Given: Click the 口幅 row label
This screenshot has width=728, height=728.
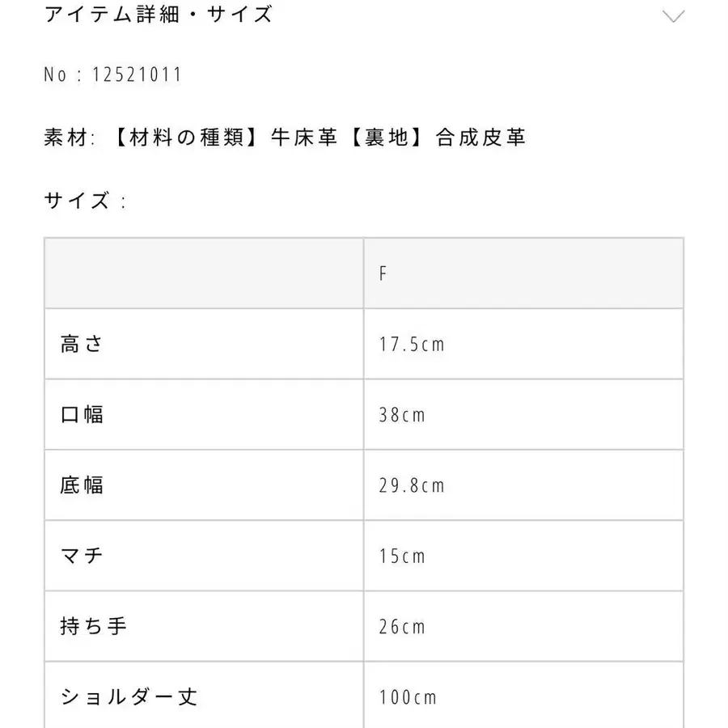Looking at the screenshot, I should click(83, 415).
